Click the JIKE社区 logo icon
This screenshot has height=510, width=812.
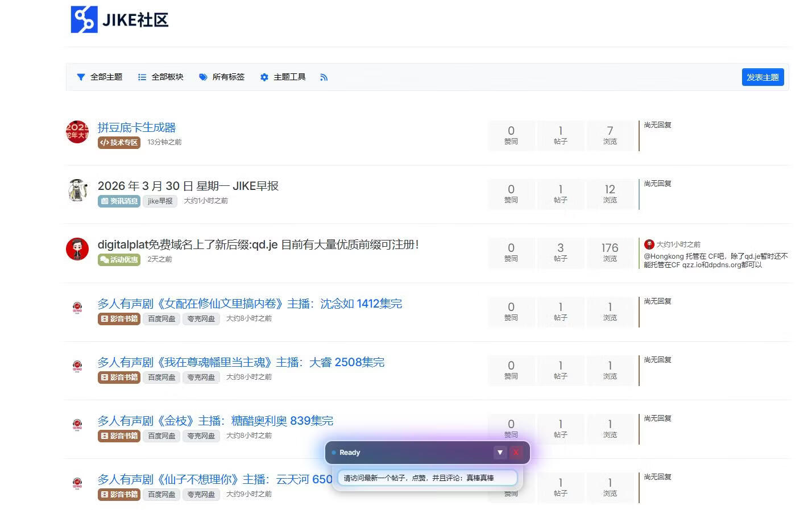[x=84, y=20]
